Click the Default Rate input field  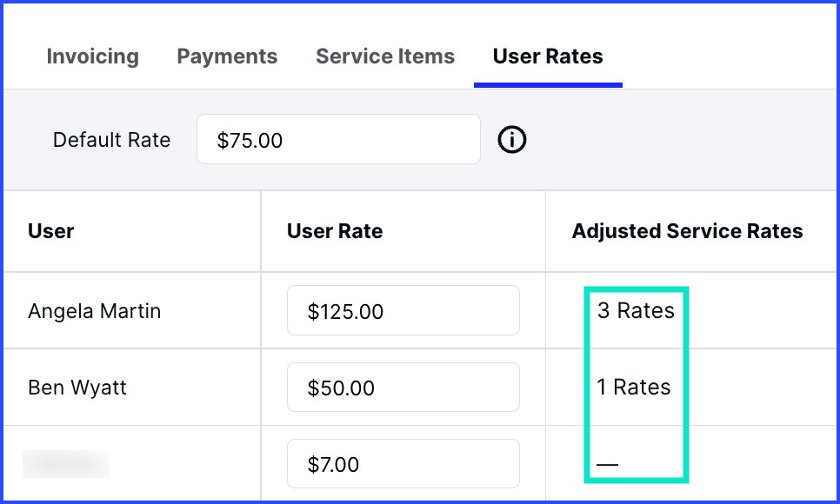(x=338, y=139)
